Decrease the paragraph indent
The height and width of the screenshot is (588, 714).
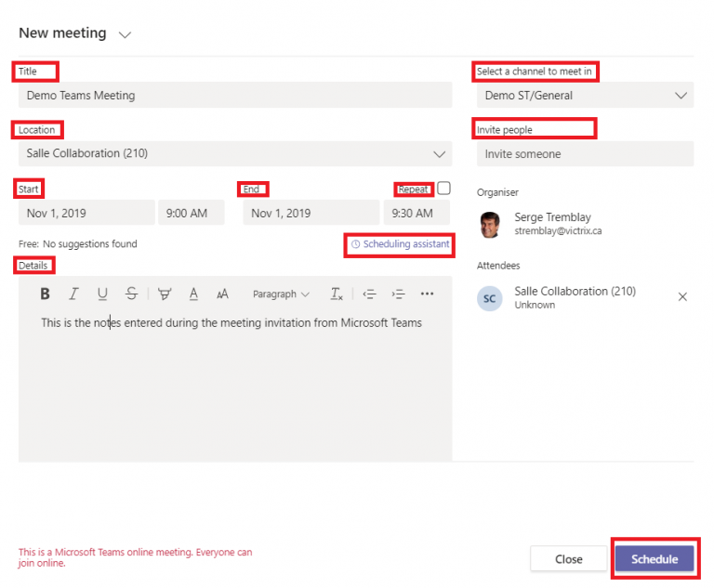coord(369,294)
